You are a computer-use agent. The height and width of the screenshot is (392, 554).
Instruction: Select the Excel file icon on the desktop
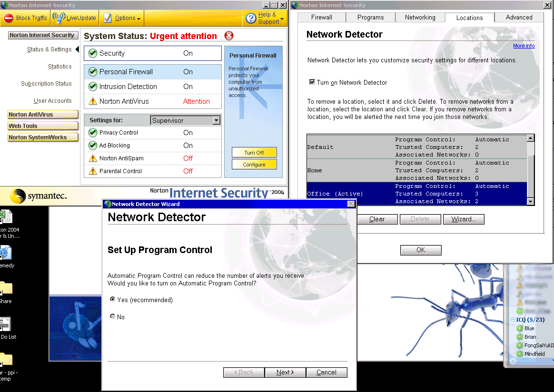point(6,217)
